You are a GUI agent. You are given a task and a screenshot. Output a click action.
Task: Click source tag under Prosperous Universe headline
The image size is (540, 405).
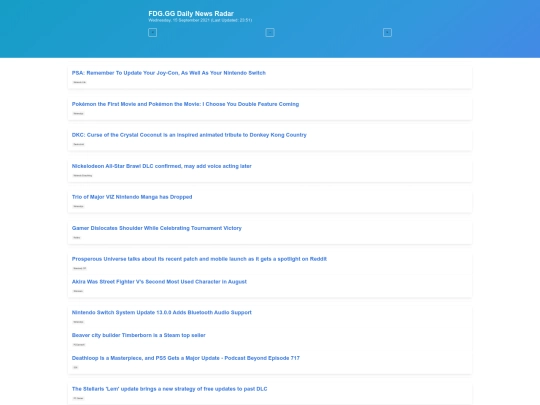pyautogui.click(x=80, y=268)
